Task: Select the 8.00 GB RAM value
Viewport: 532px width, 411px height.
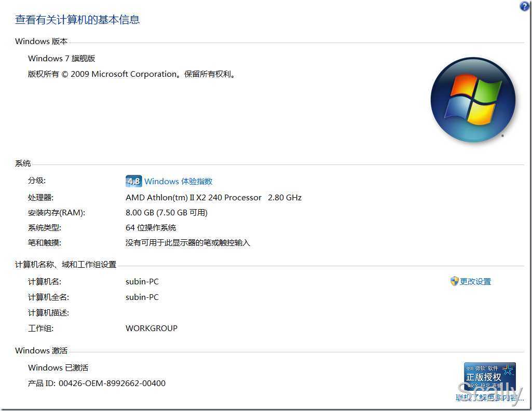Action: [x=166, y=213]
